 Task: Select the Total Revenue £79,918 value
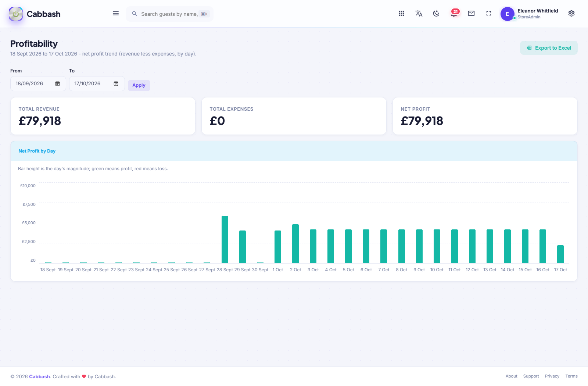(x=40, y=121)
